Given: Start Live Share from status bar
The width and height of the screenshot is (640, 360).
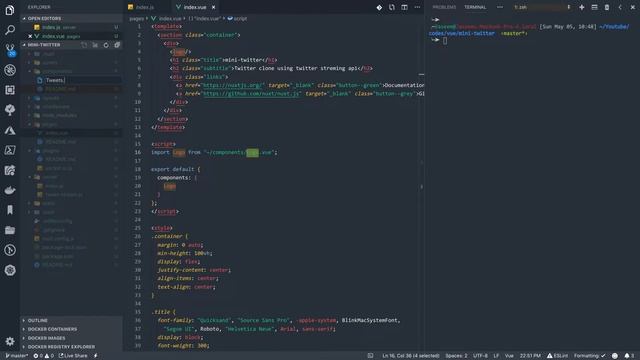Looking at the screenshot, I should [73, 356].
